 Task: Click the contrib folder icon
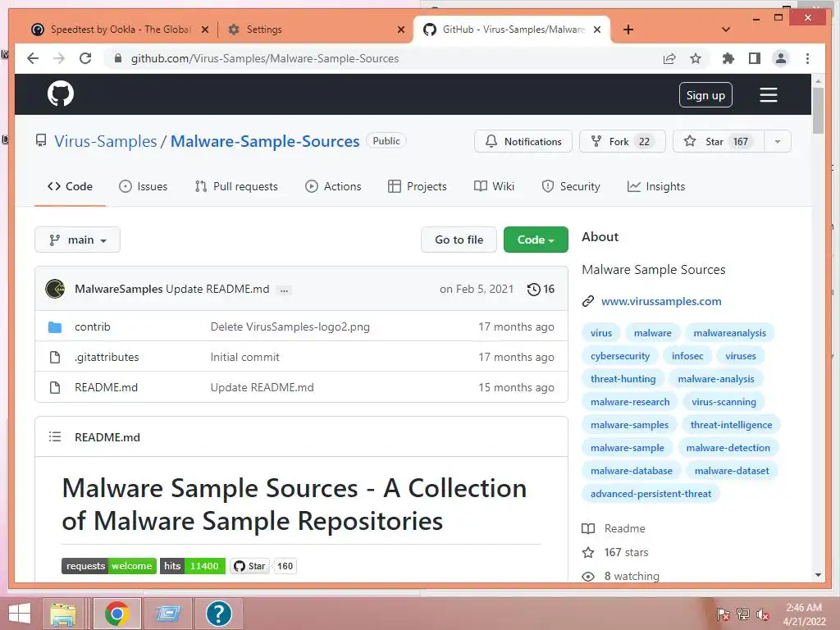[x=55, y=326]
